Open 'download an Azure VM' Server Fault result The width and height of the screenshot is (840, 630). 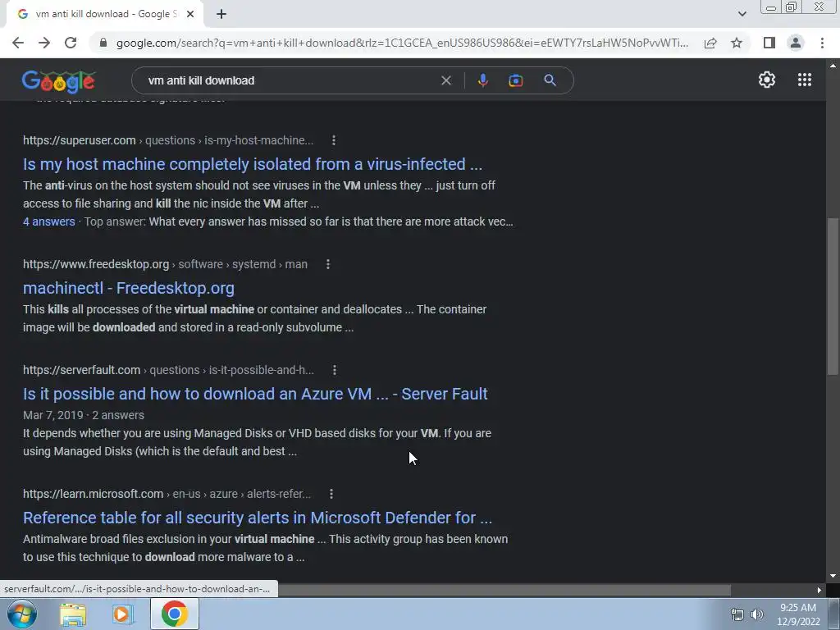[255, 394]
